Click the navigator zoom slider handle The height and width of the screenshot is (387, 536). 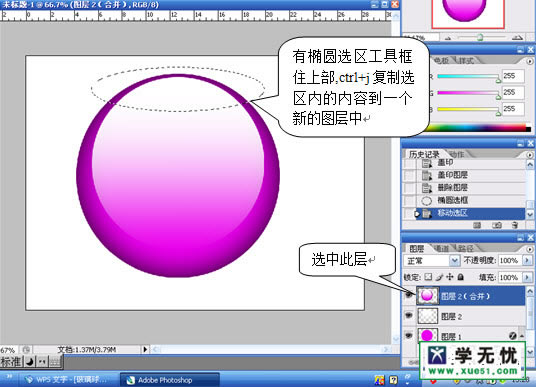pos(480,37)
